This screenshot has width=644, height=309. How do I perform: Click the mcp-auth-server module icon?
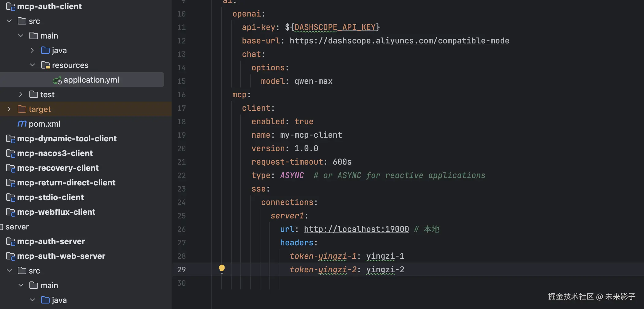pos(10,242)
